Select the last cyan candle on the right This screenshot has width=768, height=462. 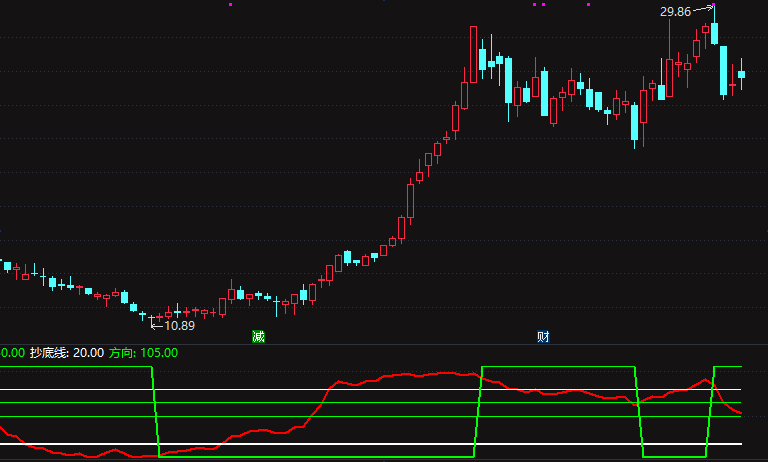741,74
